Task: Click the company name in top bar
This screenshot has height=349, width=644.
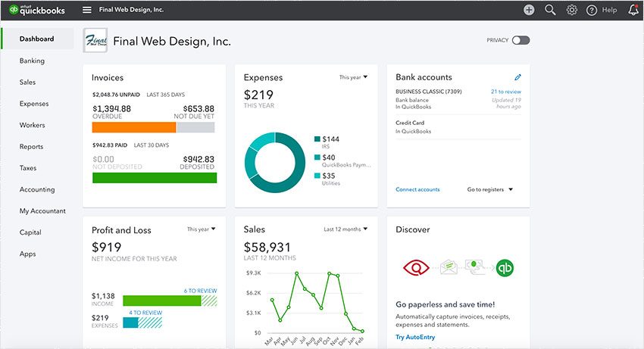Action: [131, 9]
